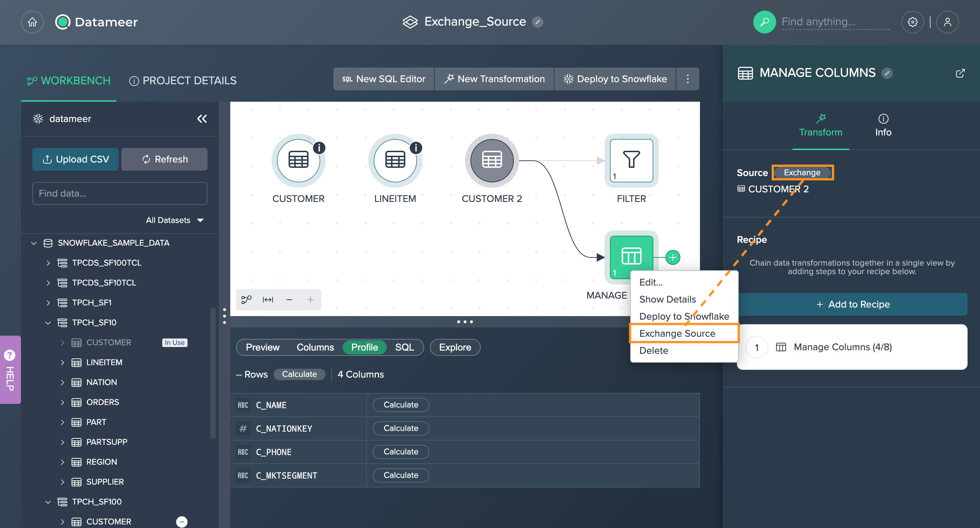Fit canvas to width icon

click(268, 299)
